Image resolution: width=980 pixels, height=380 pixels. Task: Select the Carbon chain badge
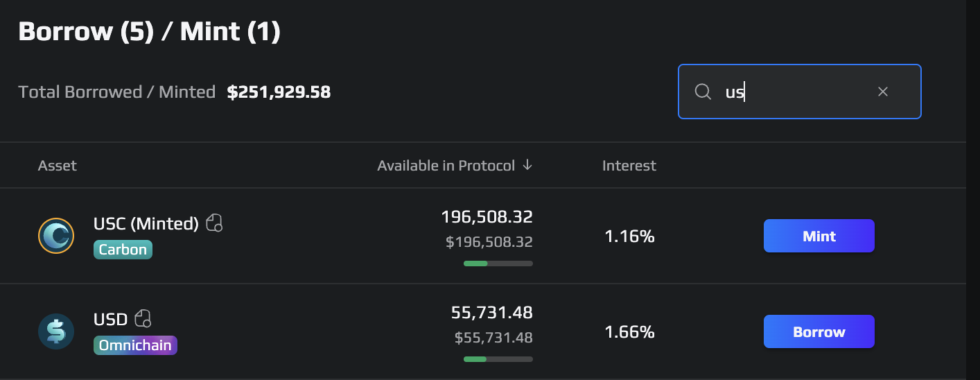tap(123, 250)
